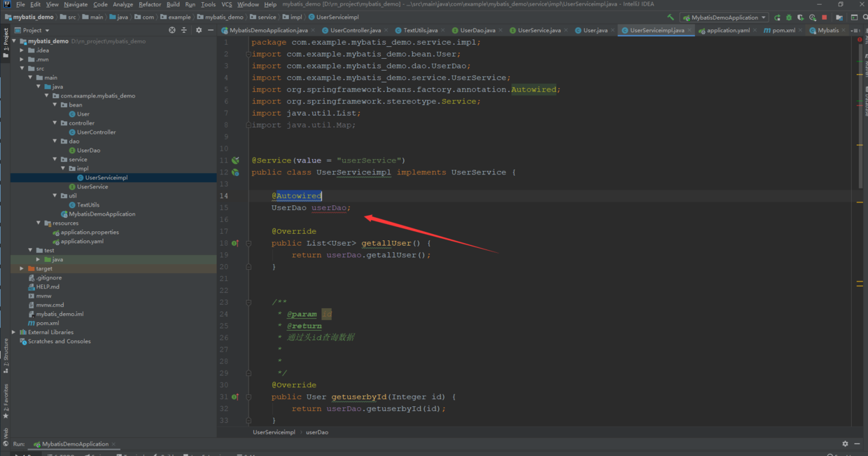Rerun the application with green rerun icon
This screenshot has height=456, width=868.
click(777, 18)
